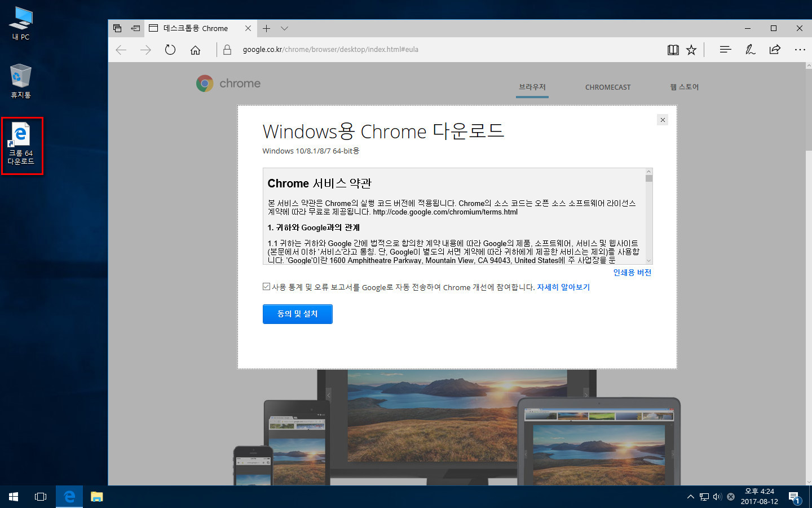Click the Chrome 서비스 약관 heading
The height and width of the screenshot is (508, 812).
coord(320,183)
